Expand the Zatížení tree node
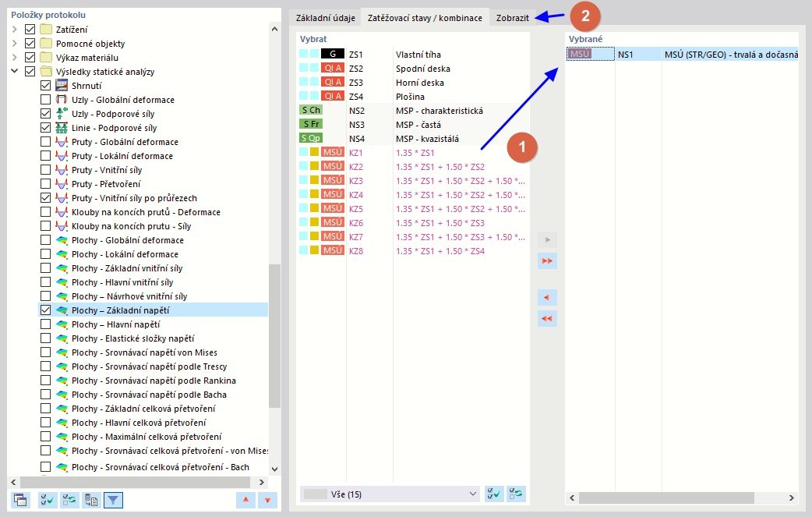This screenshot has height=517, width=812. click(x=15, y=29)
